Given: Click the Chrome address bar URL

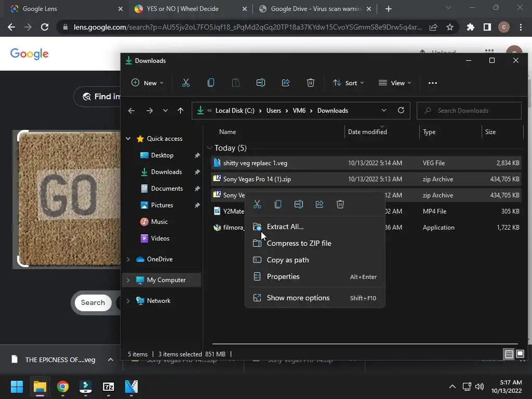Looking at the screenshot, I should point(248,27).
